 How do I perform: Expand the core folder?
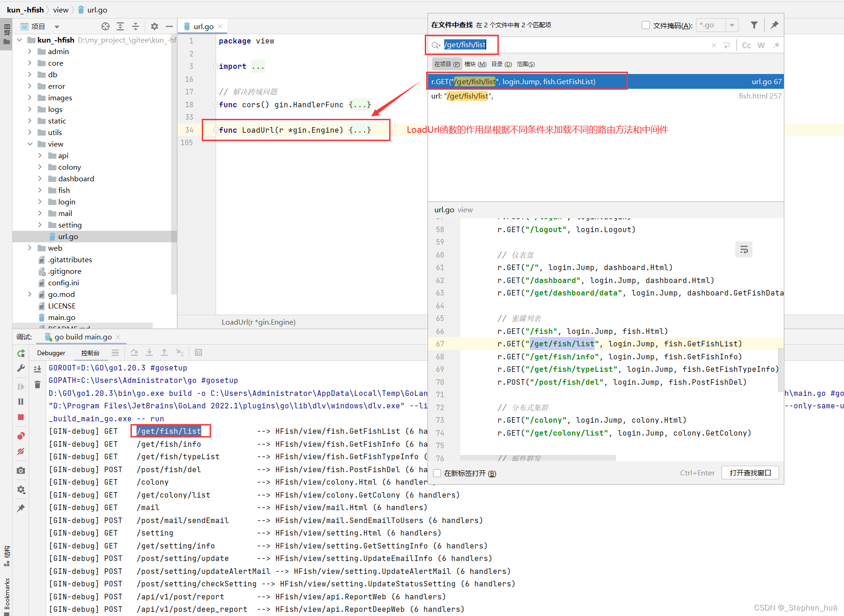[x=30, y=63]
